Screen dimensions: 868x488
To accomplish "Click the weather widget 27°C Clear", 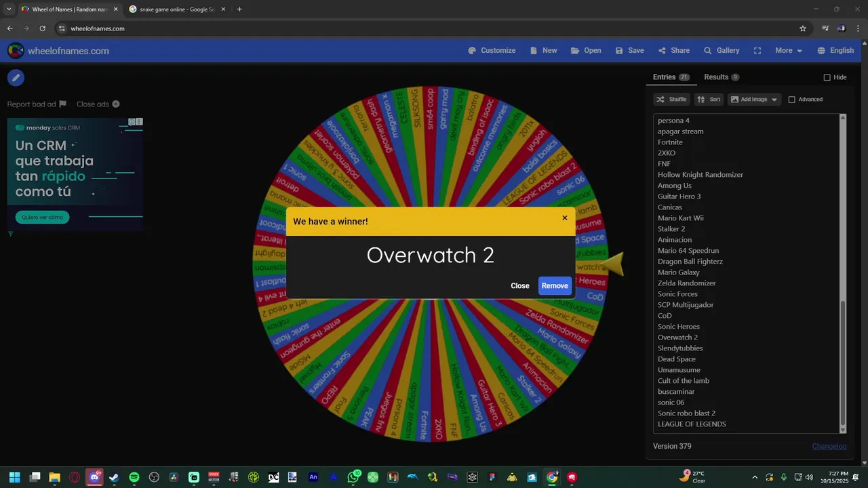I will pyautogui.click(x=692, y=477).
